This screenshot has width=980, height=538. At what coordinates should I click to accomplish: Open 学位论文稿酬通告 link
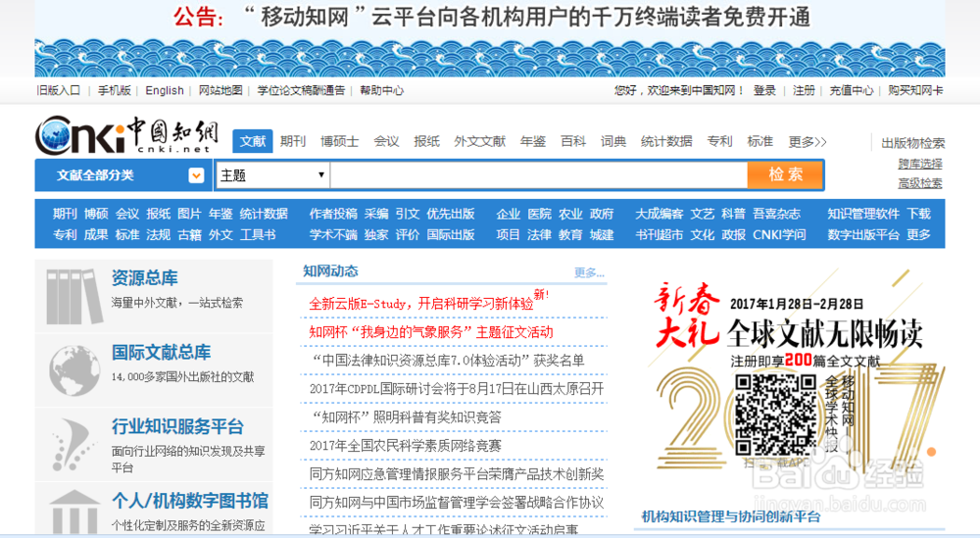point(301,90)
